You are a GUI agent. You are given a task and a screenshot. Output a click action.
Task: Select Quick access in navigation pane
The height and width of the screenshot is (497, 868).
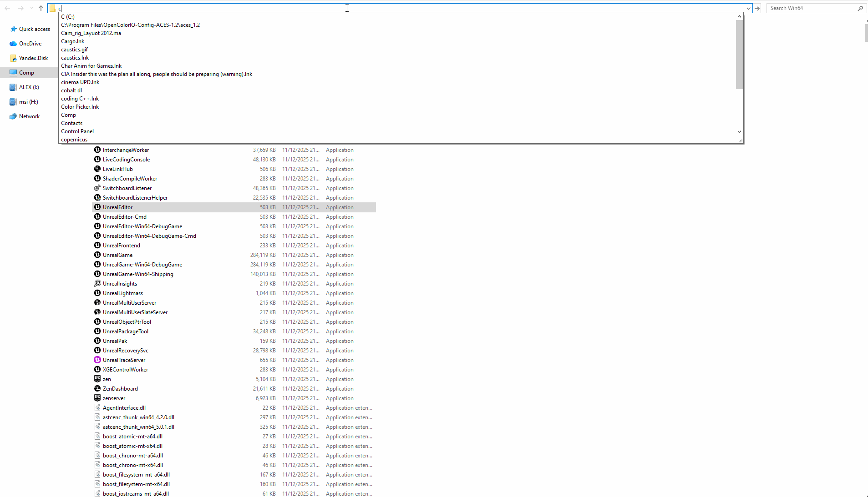pos(34,29)
